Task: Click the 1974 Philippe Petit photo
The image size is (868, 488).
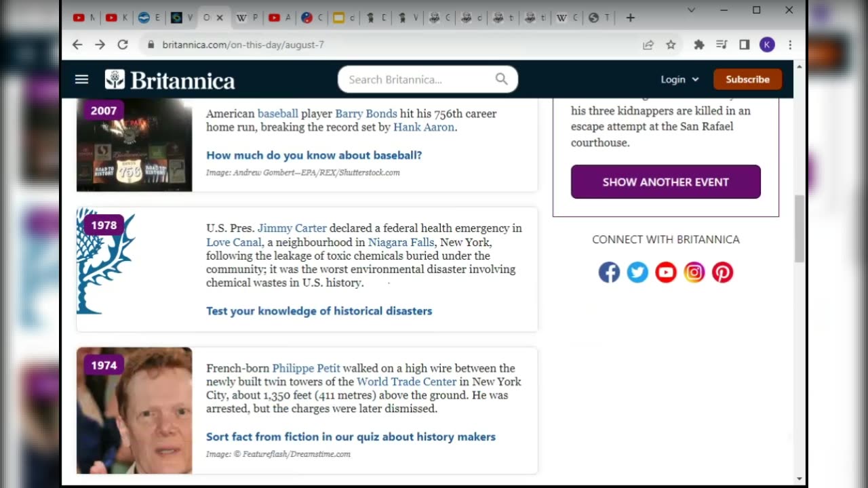Action: click(x=134, y=411)
